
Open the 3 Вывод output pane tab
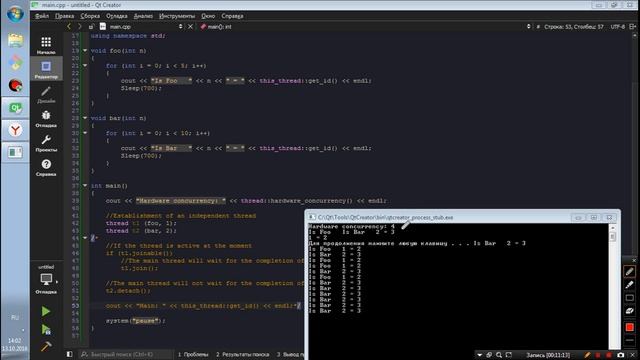tap(290, 354)
